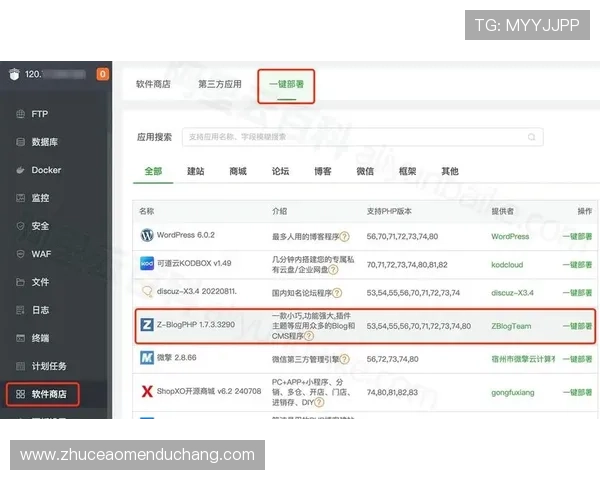Click the 支持PHP版本 column header
The height and width of the screenshot is (480, 600).
(x=389, y=211)
